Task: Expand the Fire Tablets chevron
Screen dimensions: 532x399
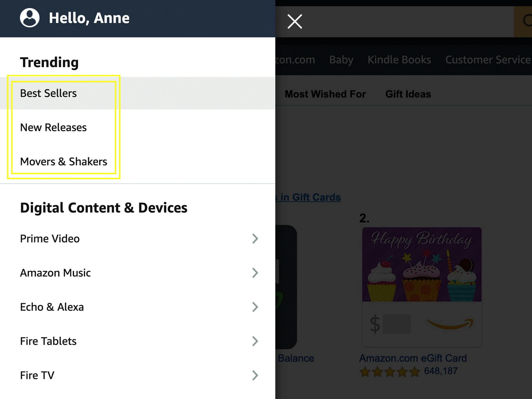Action: tap(255, 341)
